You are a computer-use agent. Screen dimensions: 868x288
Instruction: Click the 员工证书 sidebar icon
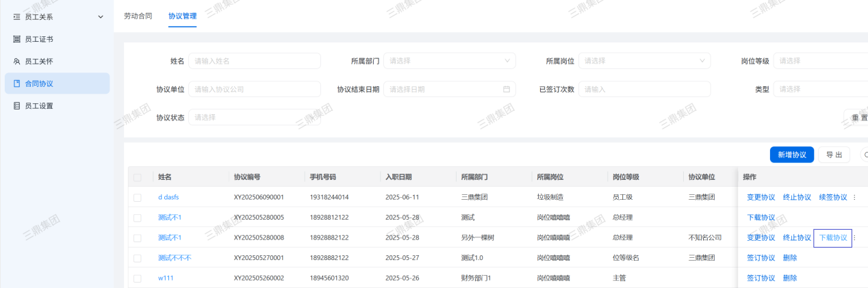tap(17, 39)
